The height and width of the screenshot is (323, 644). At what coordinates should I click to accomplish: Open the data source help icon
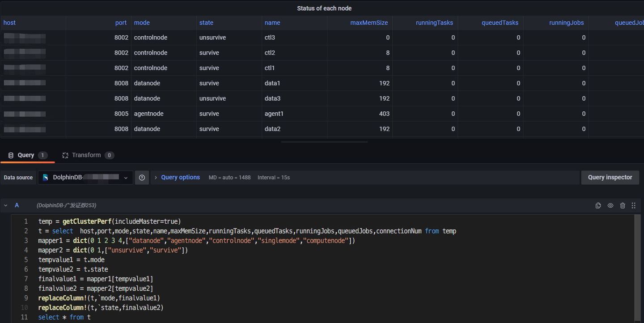click(142, 178)
